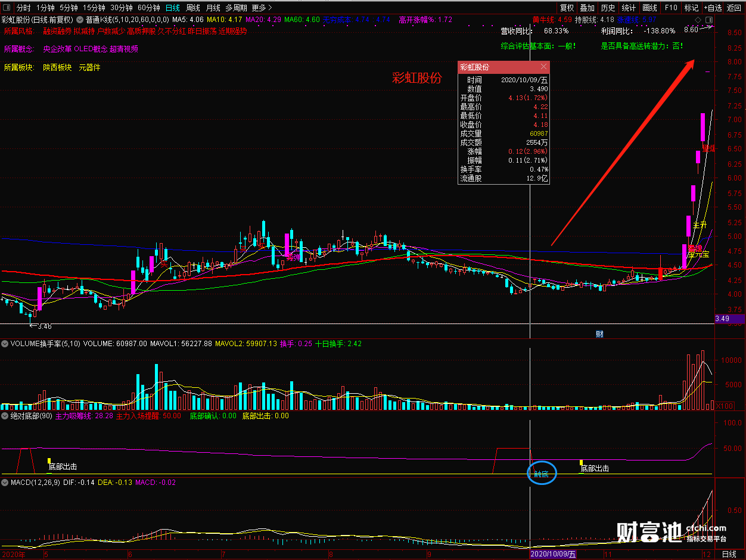Open F10 company info
This screenshot has height=560, width=746.
click(x=670, y=8)
